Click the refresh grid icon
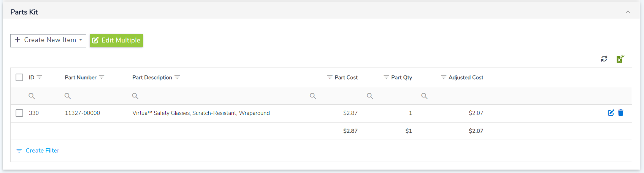This screenshot has width=644, height=173. pyautogui.click(x=604, y=59)
